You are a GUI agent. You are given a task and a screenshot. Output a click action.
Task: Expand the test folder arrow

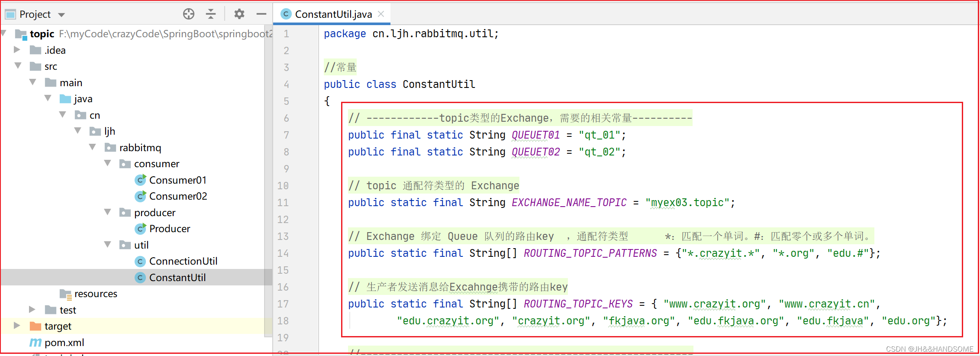32,309
